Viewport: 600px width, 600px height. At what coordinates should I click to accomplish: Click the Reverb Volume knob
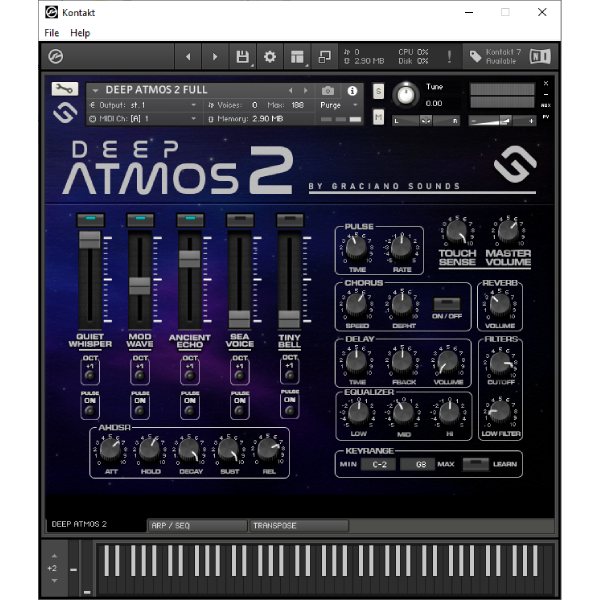(x=499, y=305)
